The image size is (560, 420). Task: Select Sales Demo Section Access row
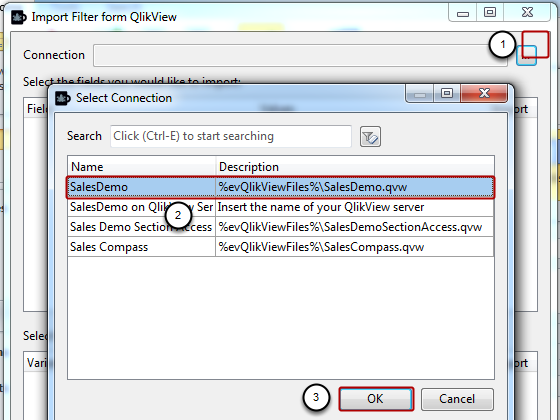tap(280, 227)
